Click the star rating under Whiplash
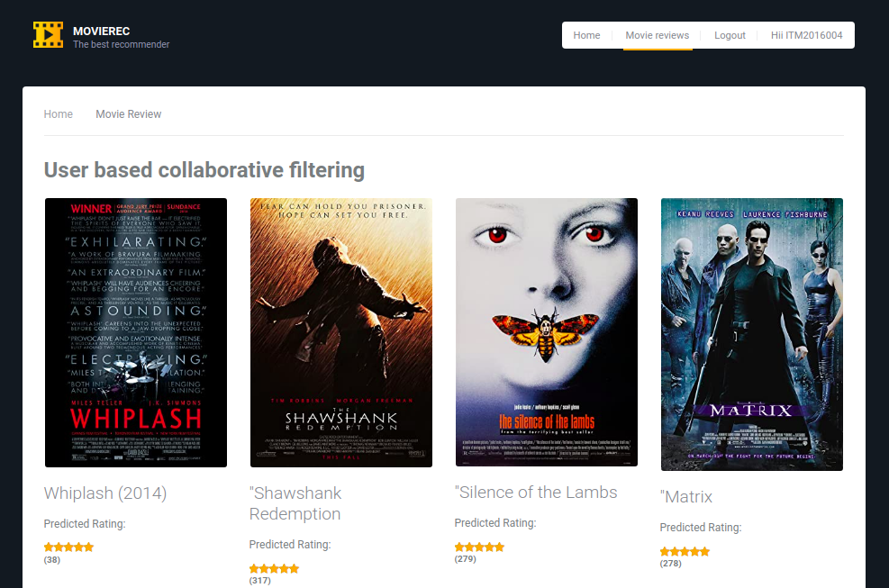Image resolution: width=889 pixels, height=588 pixels. [68, 547]
